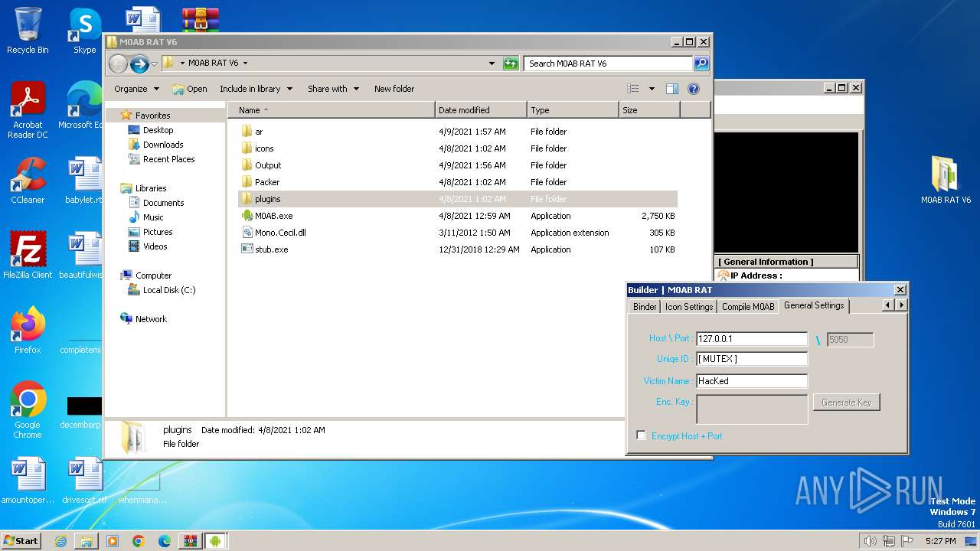980x551 pixels.
Task: Open CCleaner desktop shortcut
Action: pos(28,181)
